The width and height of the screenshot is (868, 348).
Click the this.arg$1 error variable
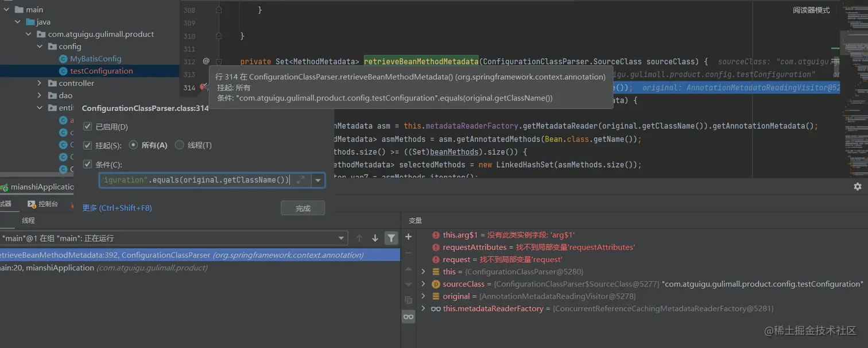pos(503,235)
